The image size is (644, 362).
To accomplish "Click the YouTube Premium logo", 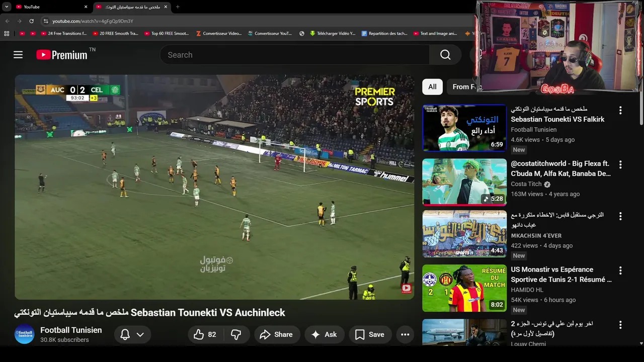I will point(62,55).
